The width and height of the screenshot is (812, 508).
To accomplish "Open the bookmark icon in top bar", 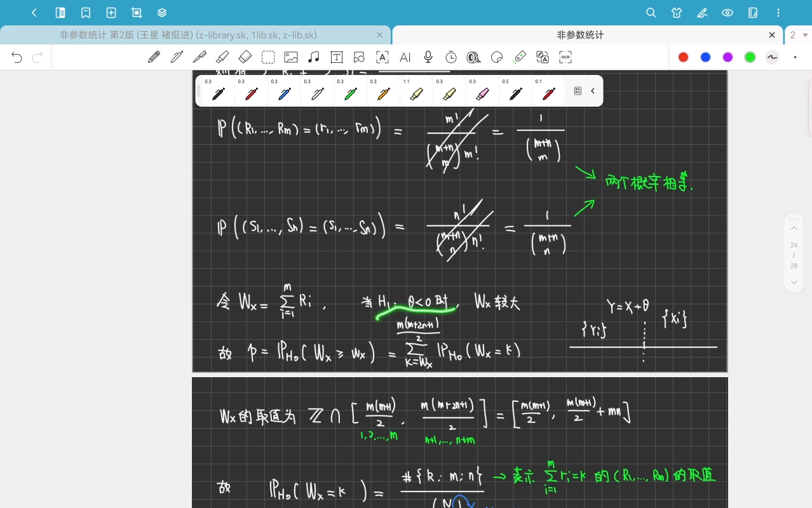I will click(x=86, y=13).
